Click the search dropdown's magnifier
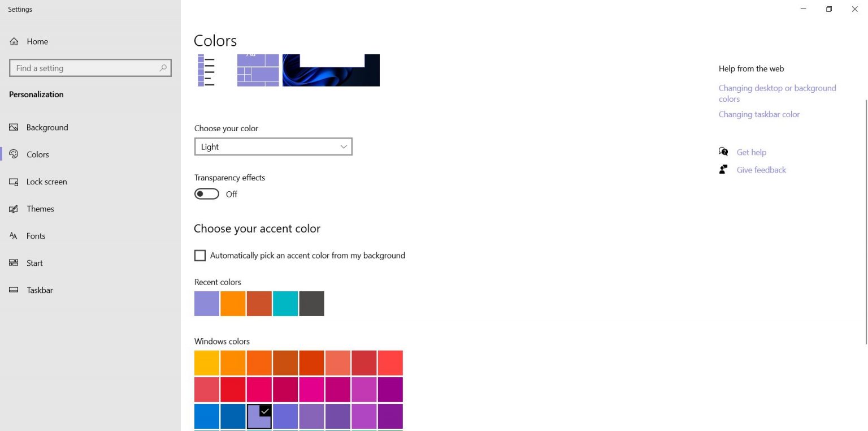Screen dimensions: 868x431 163,67
